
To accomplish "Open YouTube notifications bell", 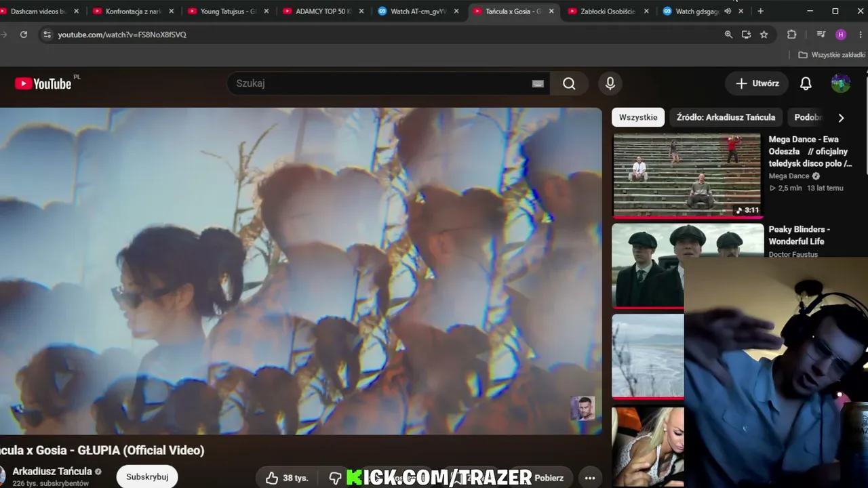I will click(x=806, y=83).
